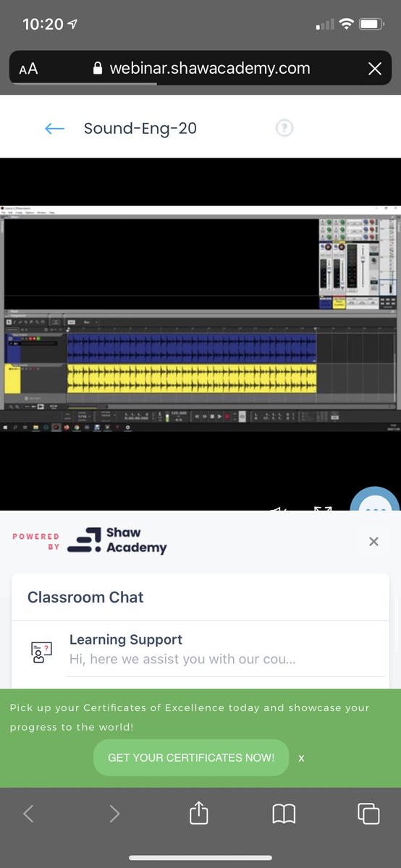Click the 120.000 tempo value
Image resolution: width=401 pixels, height=868 pixels.
click(x=179, y=412)
